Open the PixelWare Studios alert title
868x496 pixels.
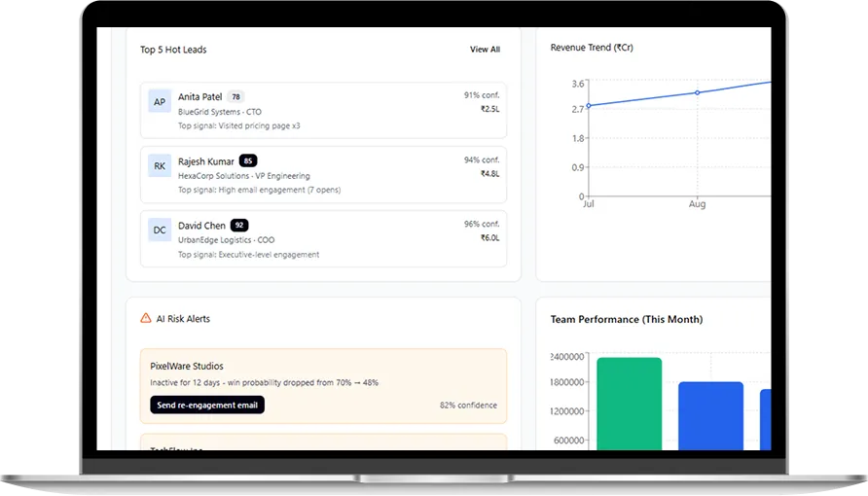tap(187, 367)
